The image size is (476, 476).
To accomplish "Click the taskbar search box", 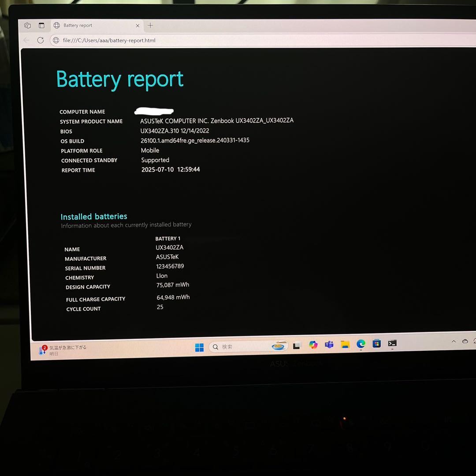I will click(248, 346).
